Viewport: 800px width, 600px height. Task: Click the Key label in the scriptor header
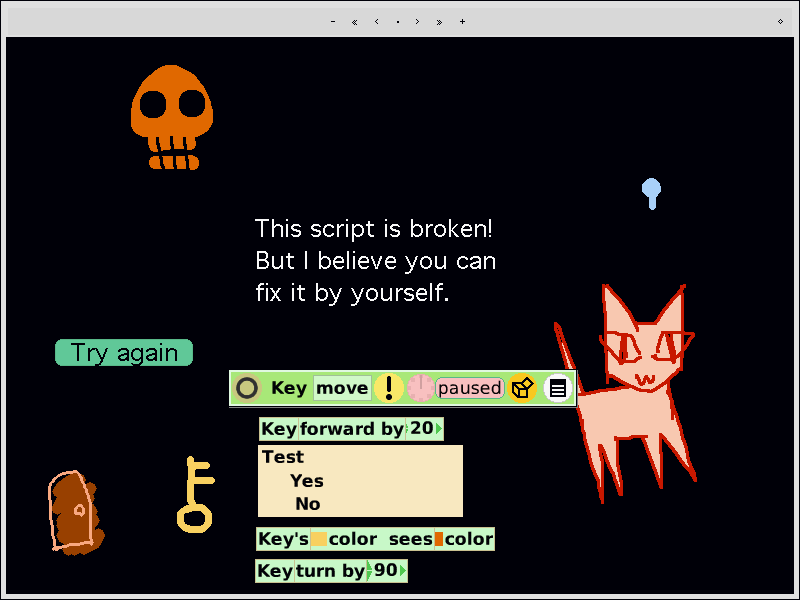tap(289, 388)
